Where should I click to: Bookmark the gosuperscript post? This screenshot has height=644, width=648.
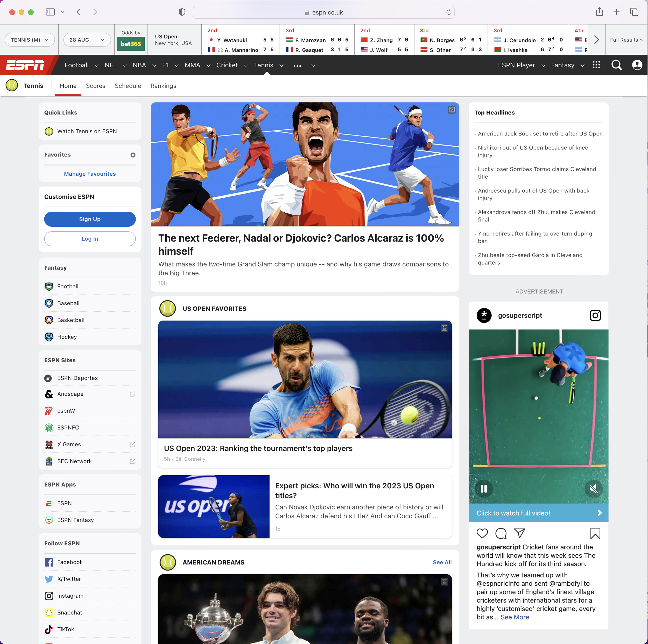click(595, 533)
